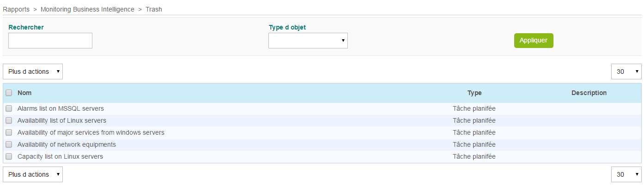Mark the Capacity list on Linux servers checkbox

pyautogui.click(x=9, y=157)
